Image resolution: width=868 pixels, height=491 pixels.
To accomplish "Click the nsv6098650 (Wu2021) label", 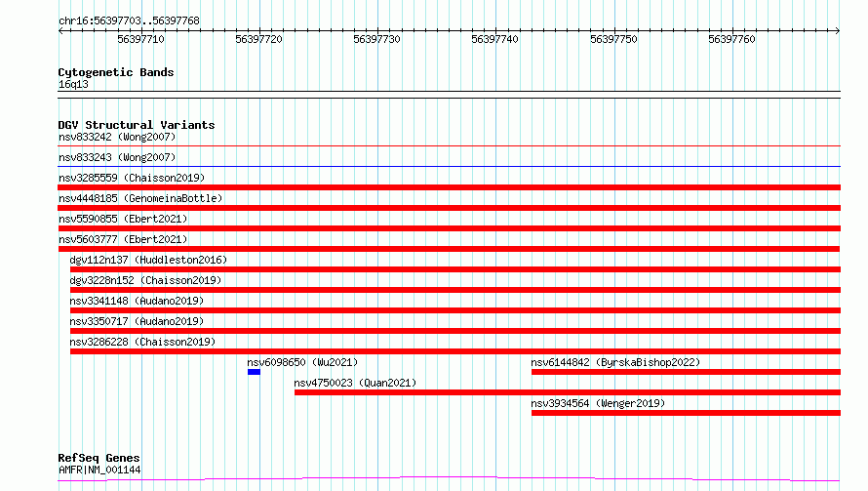I will (302, 362).
